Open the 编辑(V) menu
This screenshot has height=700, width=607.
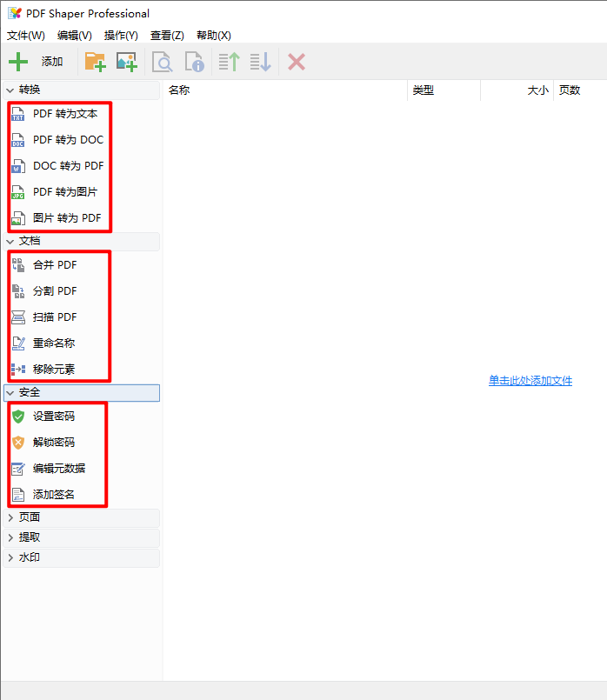[x=75, y=36]
